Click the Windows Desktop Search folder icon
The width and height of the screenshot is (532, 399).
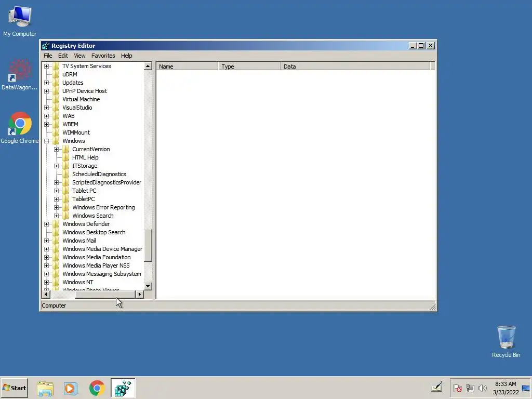pyautogui.click(x=56, y=232)
